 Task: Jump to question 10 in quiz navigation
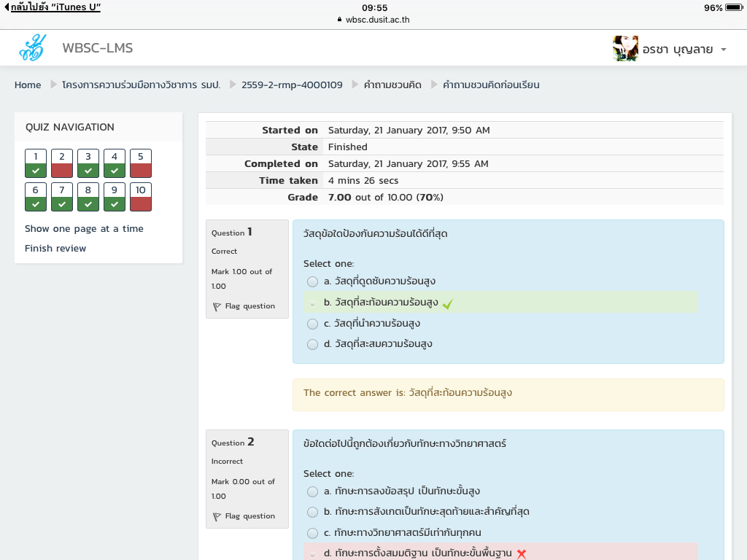(x=141, y=197)
